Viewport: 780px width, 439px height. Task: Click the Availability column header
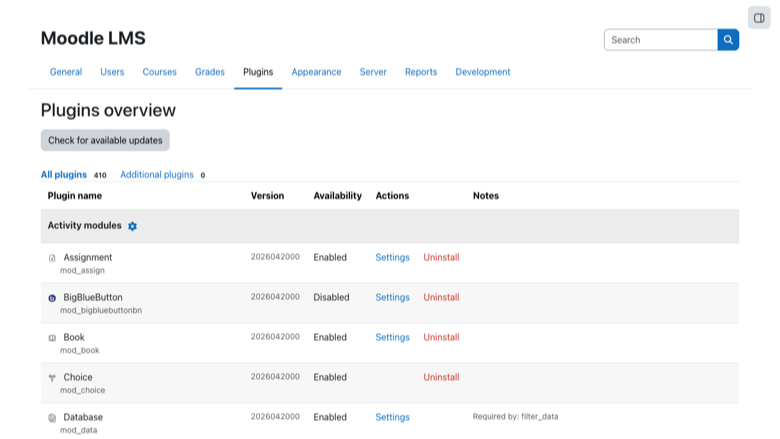point(337,196)
